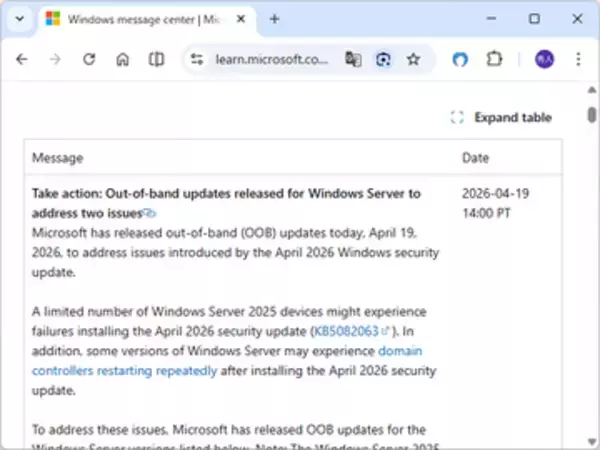Click the 2026-04-19 date cell
Image resolution: width=600 pixels, height=450 pixels.
pos(496,203)
